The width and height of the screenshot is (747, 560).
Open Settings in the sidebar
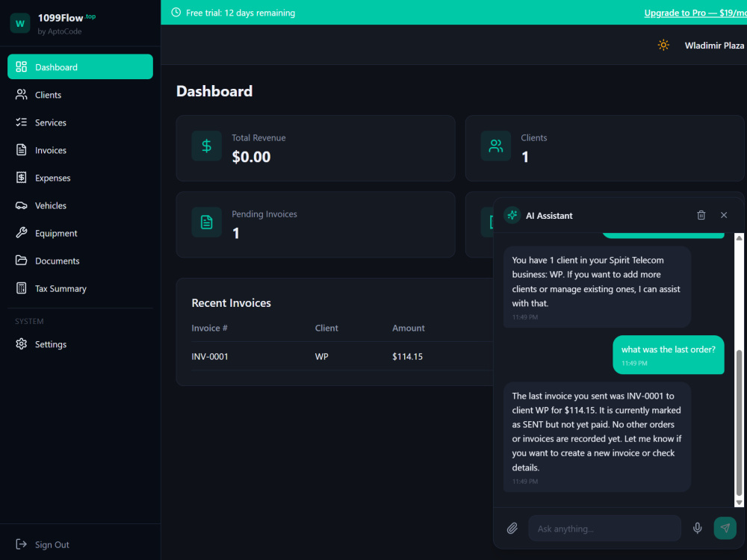80,343
